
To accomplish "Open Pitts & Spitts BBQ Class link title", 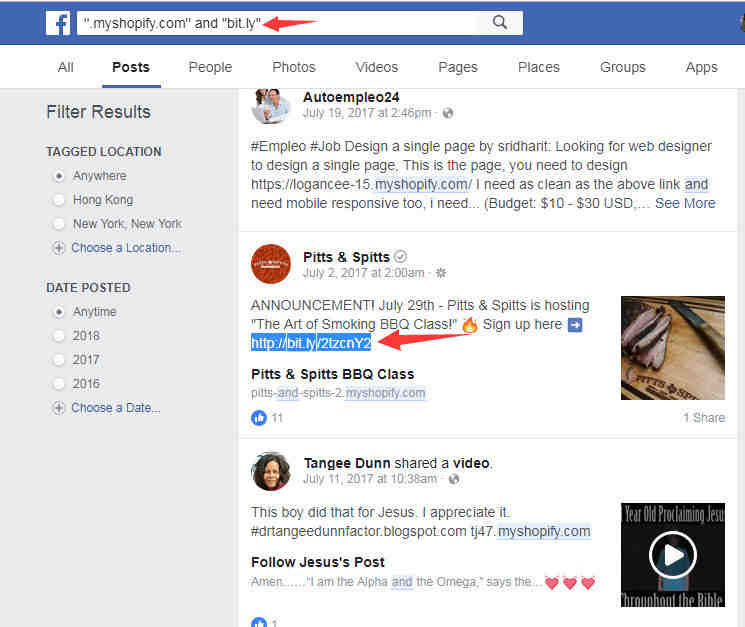I will [333, 374].
